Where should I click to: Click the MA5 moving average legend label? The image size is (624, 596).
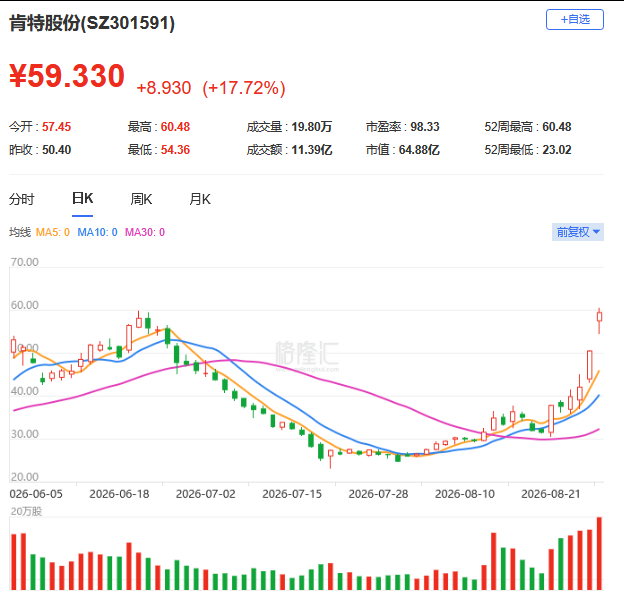53,232
